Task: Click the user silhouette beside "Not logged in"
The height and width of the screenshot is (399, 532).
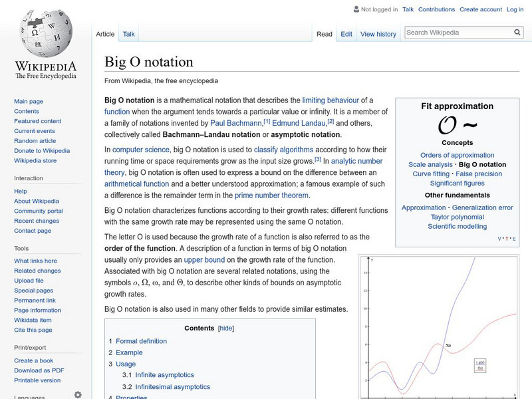Action: tap(354, 9)
